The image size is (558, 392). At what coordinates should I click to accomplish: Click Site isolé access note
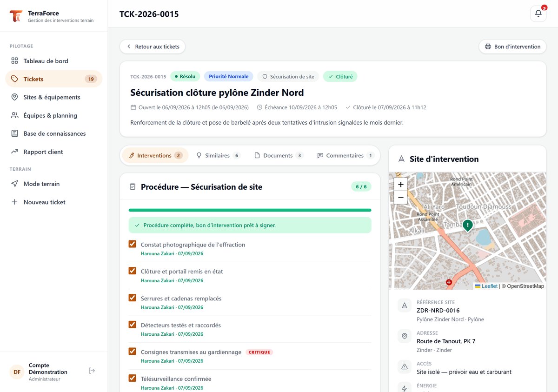click(464, 372)
